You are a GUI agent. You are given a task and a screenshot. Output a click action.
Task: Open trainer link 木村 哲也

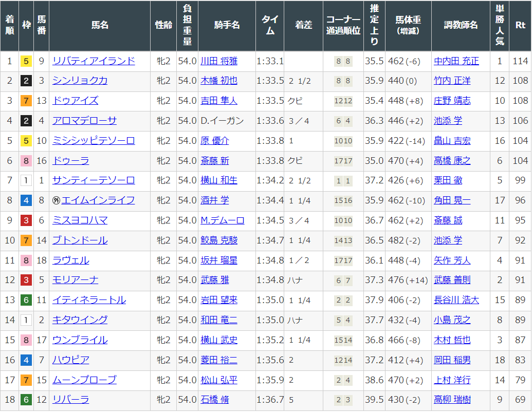pyautogui.click(x=452, y=340)
